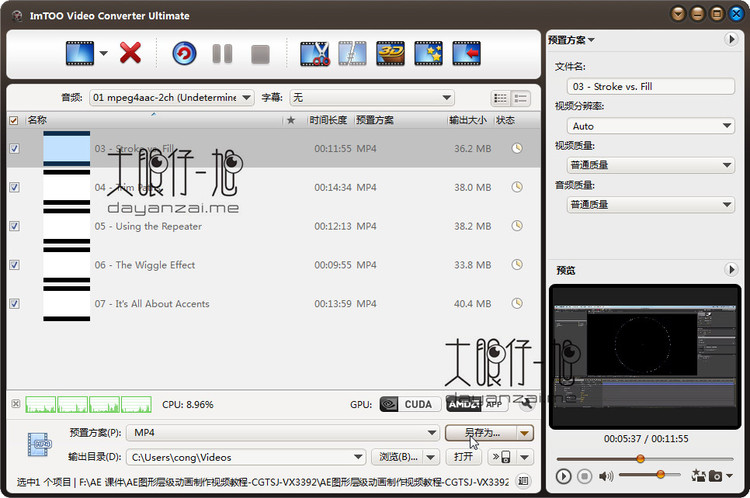The image size is (750, 498).
Task: Click the 打开 button
Action: coord(463,457)
